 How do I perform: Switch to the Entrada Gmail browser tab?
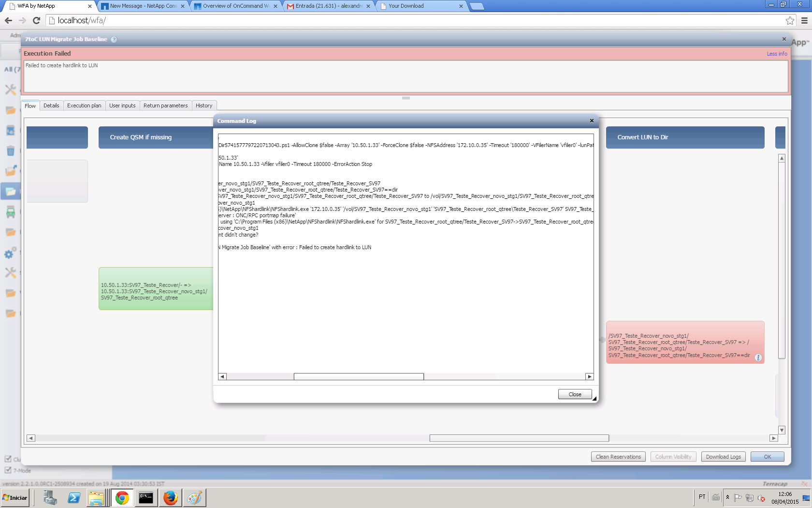(329, 6)
